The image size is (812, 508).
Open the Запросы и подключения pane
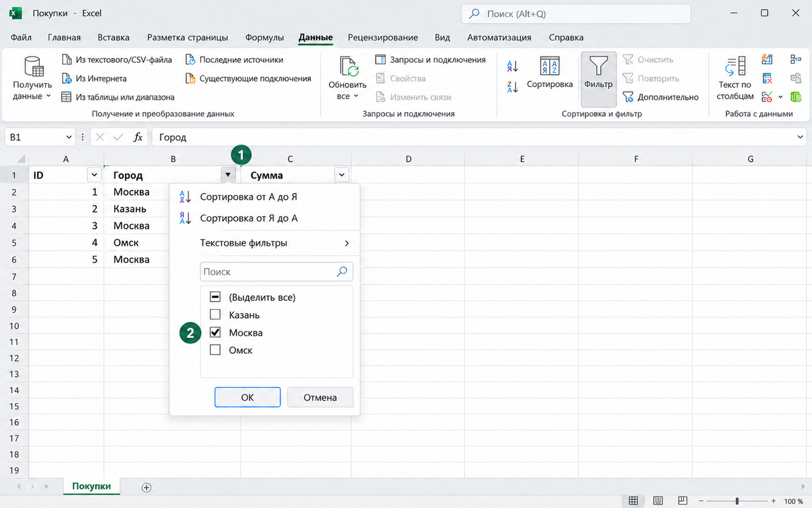(431, 60)
